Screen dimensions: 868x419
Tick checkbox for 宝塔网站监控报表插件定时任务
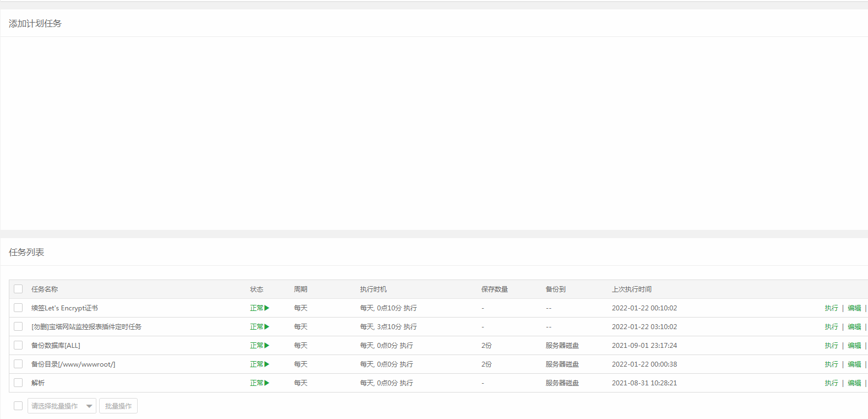pyautogui.click(x=18, y=326)
